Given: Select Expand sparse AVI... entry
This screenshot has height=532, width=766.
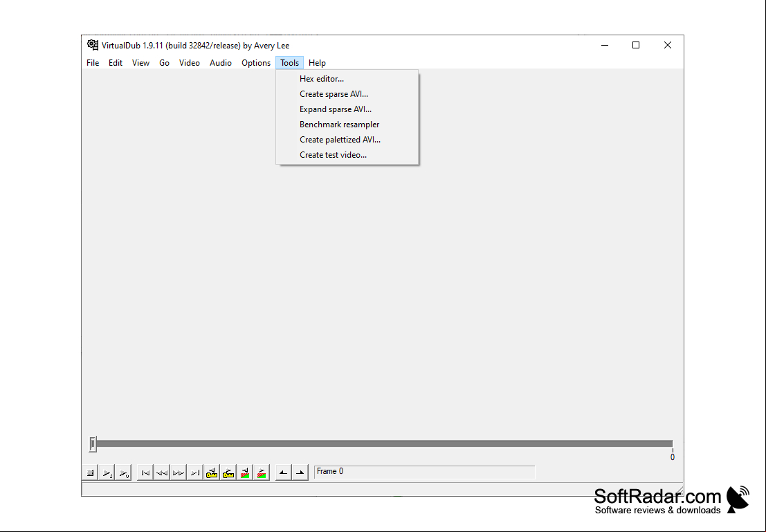Looking at the screenshot, I should 347,109.
